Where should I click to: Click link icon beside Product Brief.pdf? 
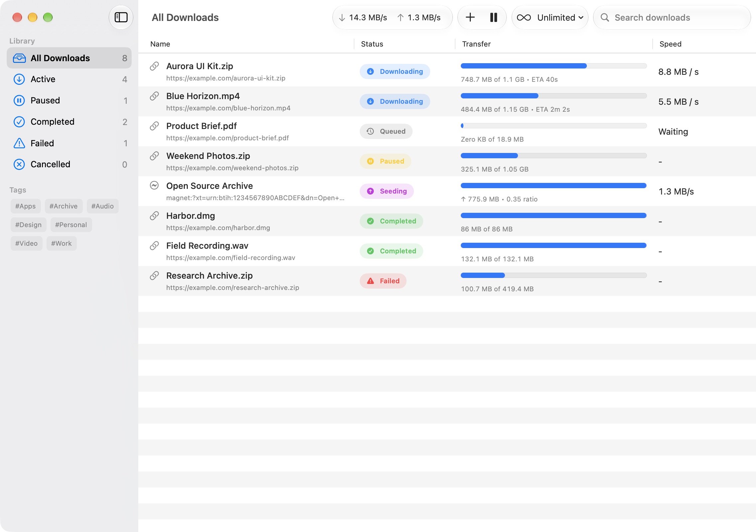(x=154, y=126)
